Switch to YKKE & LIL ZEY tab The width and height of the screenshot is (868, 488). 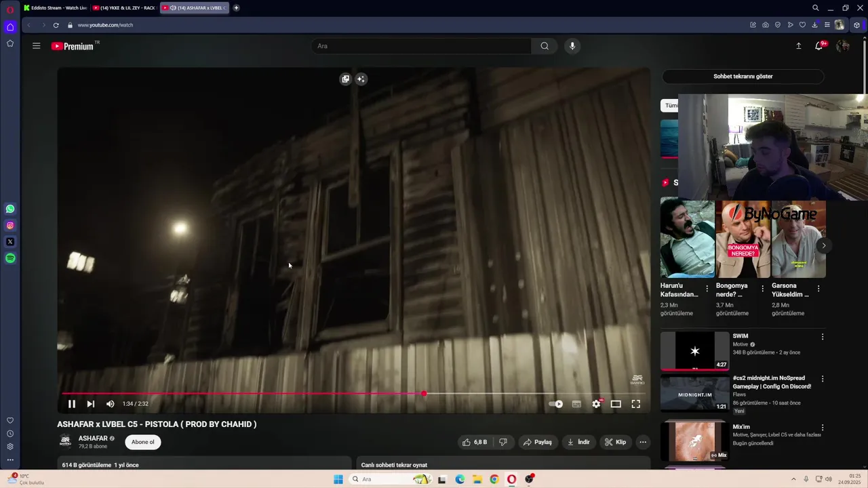pos(125,8)
